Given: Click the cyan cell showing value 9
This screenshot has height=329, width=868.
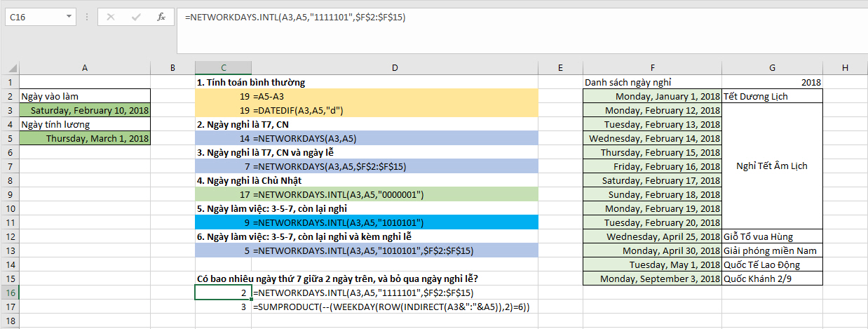Looking at the screenshot, I should click(x=223, y=222).
